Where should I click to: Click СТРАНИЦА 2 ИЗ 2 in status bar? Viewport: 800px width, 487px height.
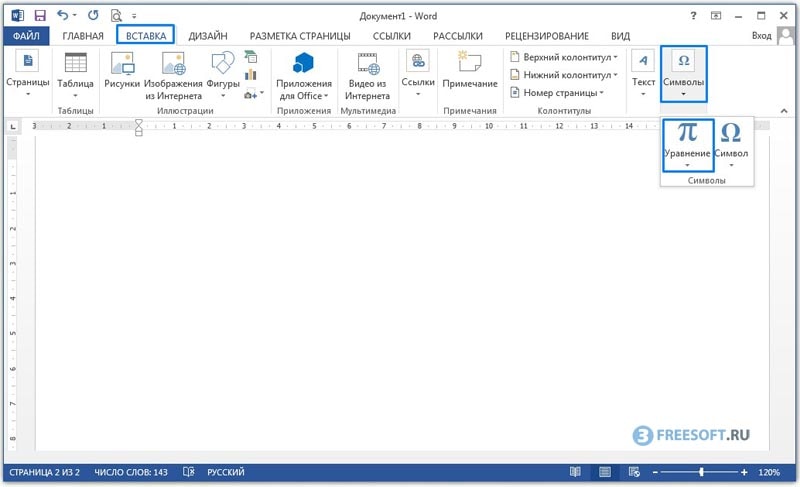[44, 472]
